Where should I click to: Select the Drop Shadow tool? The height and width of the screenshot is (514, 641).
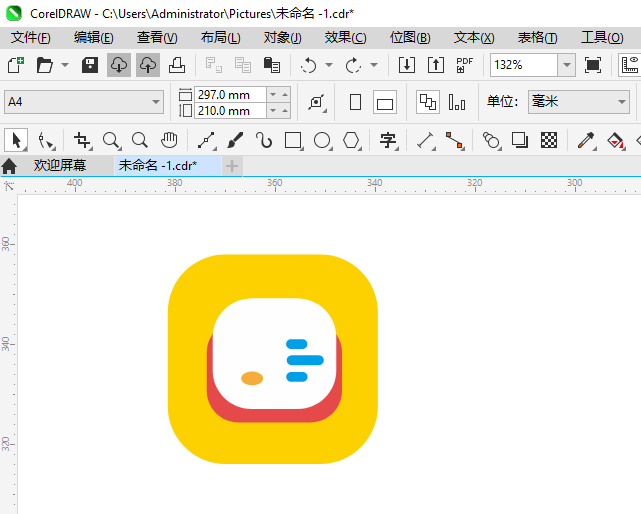pos(520,140)
